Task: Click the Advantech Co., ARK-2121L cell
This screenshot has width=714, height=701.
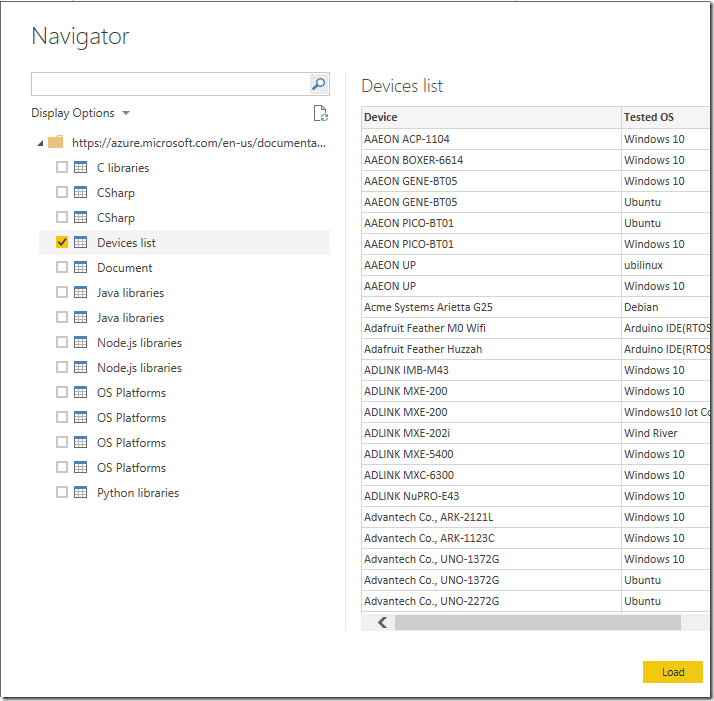Action: tap(491, 517)
